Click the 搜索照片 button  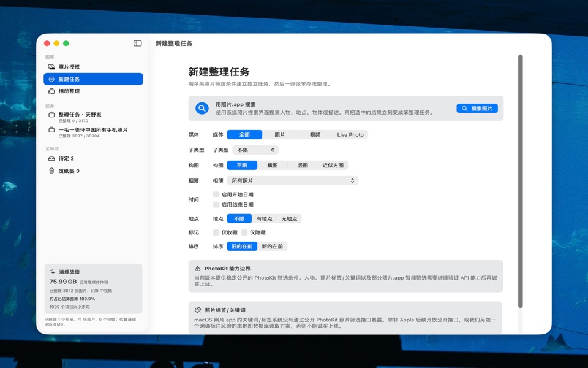tap(477, 108)
